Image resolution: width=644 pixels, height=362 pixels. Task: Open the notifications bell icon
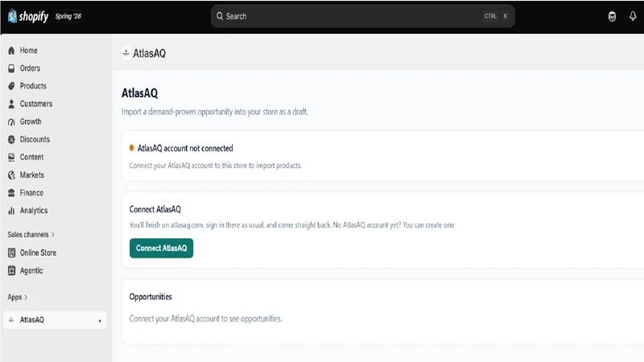633,16
